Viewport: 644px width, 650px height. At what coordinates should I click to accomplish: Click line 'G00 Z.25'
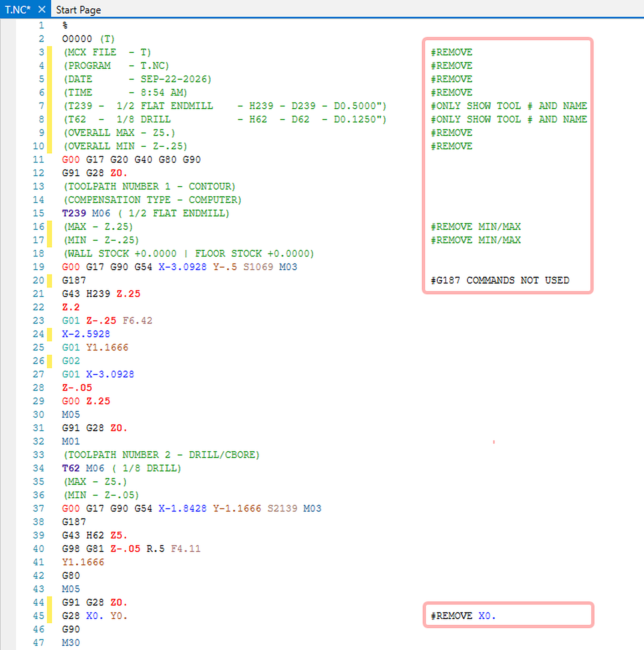pyautogui.click(x=86, y=401)
